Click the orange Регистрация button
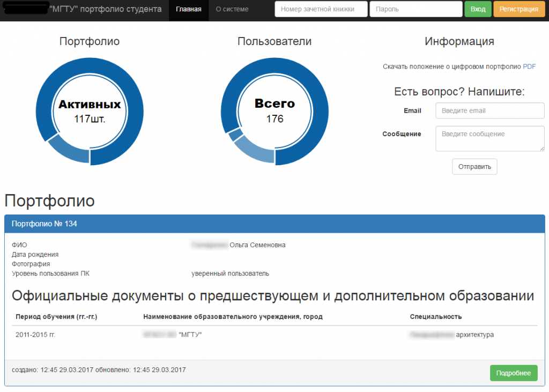 coord(518,9)
